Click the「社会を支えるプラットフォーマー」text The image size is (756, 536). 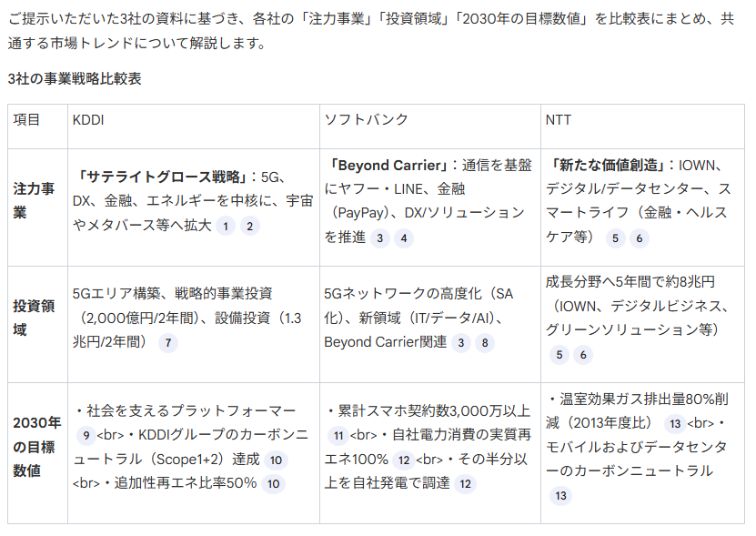pyautogui.click(x=191, y=411)
